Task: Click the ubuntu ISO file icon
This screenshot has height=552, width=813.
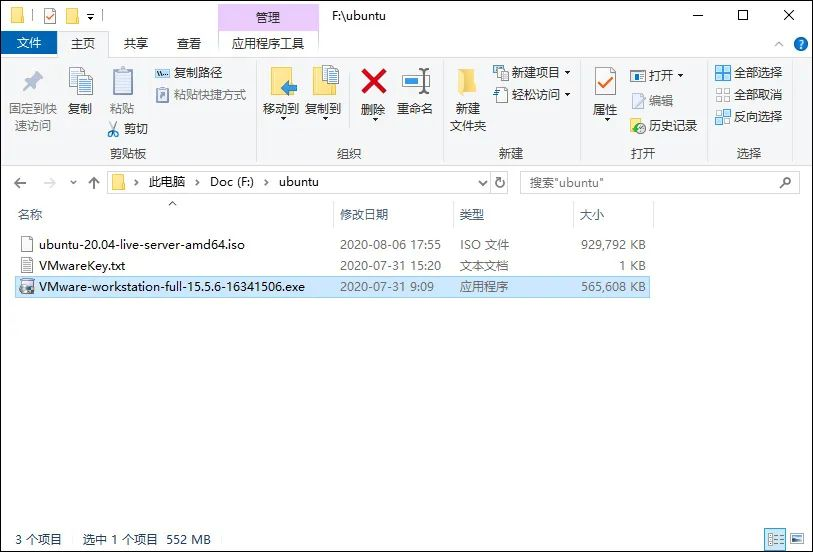Action: [27, 244]
